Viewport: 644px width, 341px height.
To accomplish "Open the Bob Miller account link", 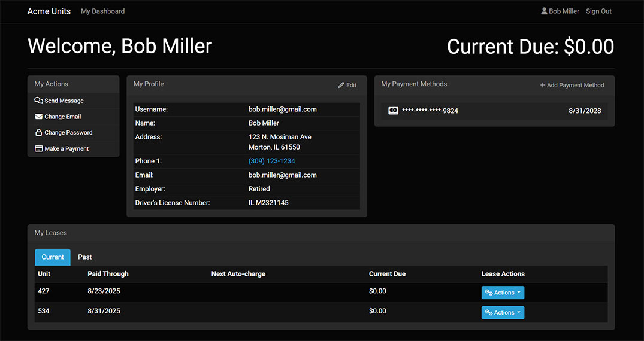I will coord(560,11).
